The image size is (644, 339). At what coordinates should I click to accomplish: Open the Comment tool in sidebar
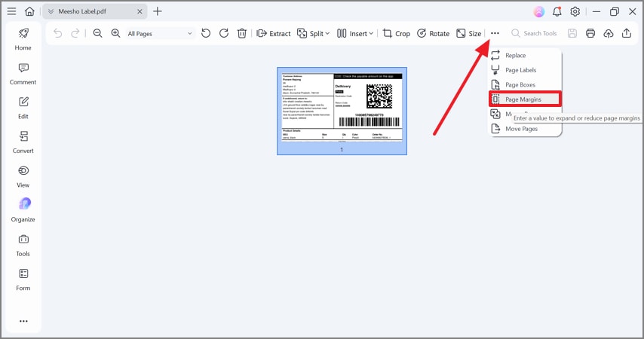[x=23, y=74]
